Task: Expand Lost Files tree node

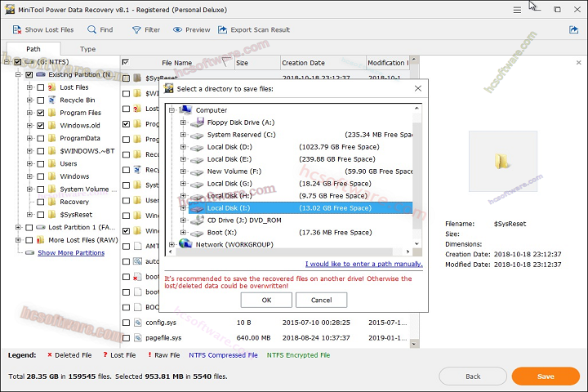Action: click(29, 87)
